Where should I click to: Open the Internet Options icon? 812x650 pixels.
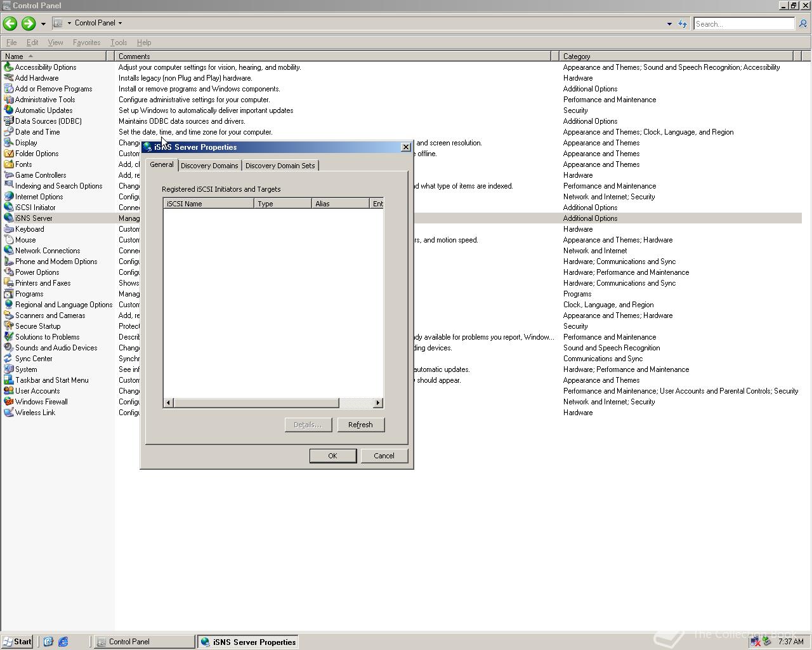pyautogui.click(x=9, y=197)
